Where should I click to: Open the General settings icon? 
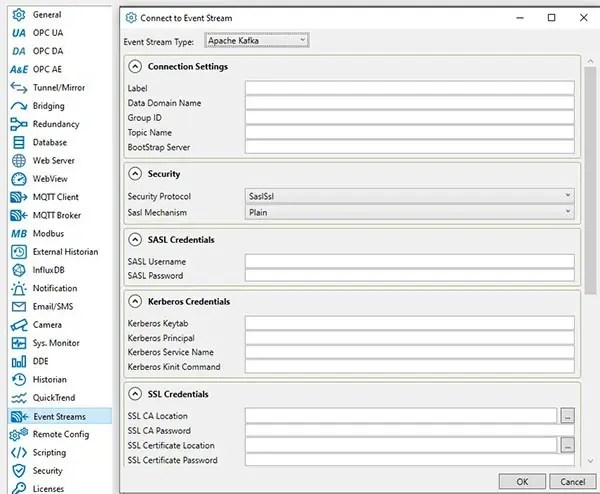19,15
